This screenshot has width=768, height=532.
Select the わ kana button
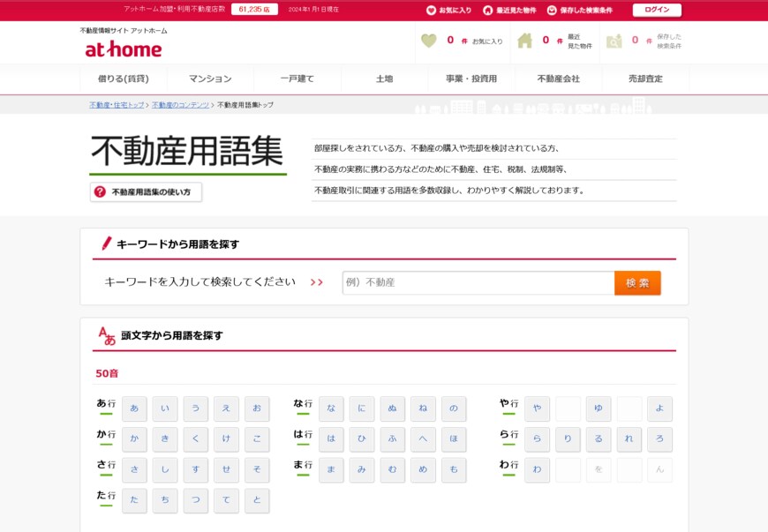tap(537, 470)
